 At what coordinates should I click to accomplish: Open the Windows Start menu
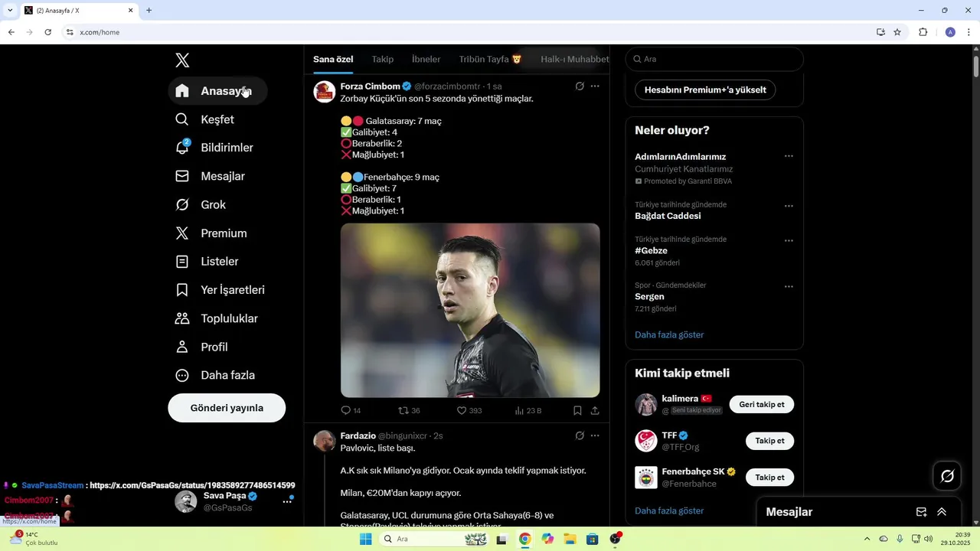(x=366, y=539)
